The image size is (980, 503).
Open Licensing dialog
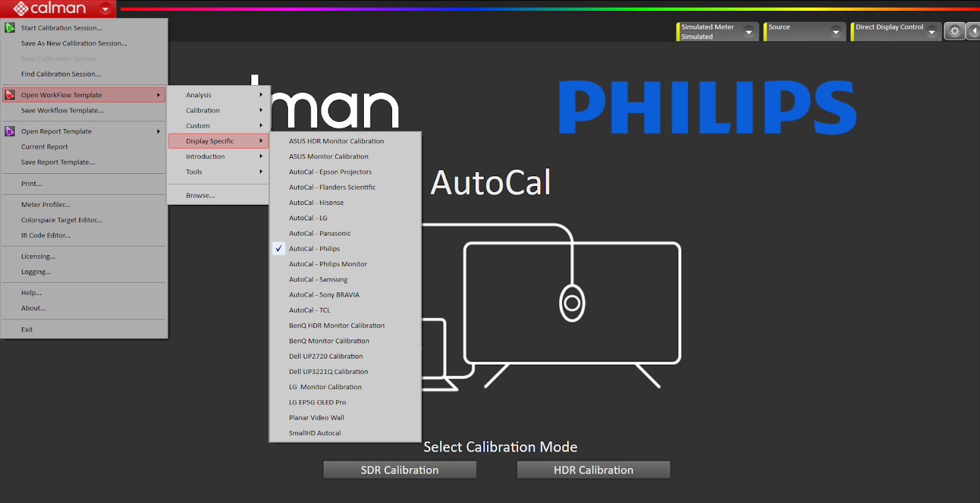84,256
